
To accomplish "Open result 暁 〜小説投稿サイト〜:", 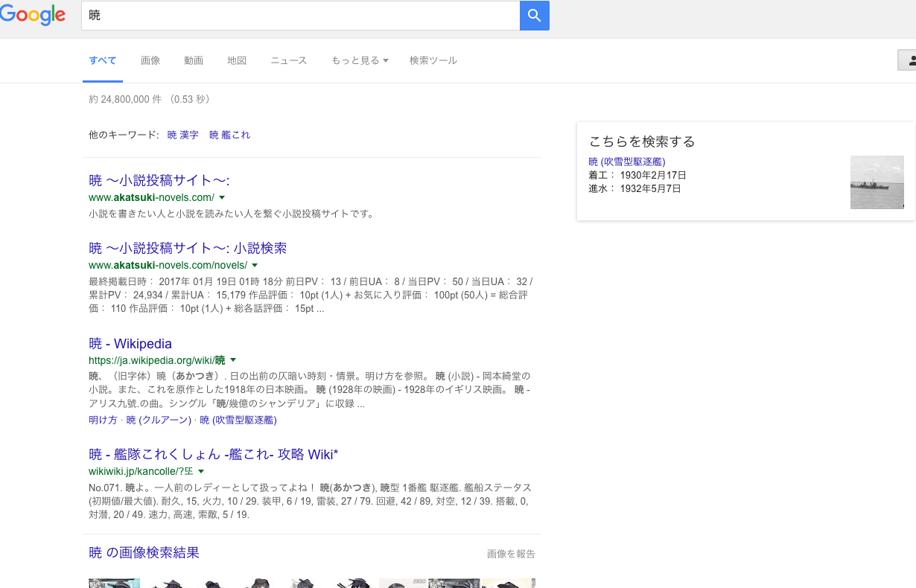I will [x=159, y=180].
